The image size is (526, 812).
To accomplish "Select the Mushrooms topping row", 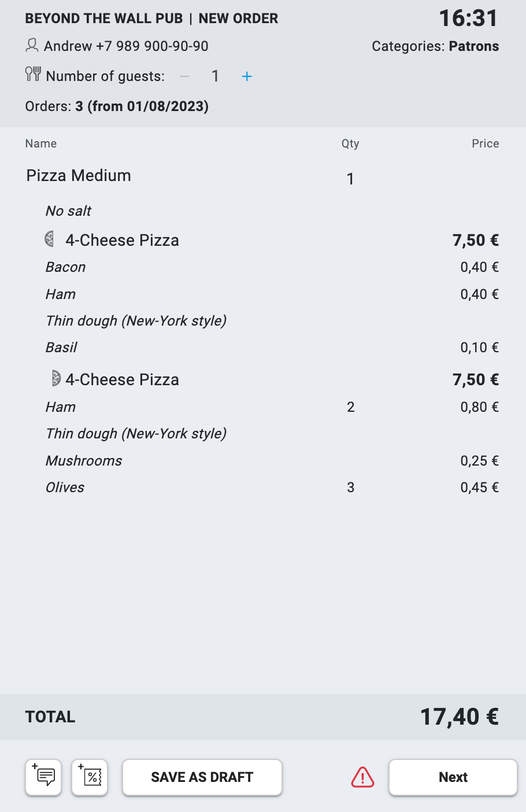I will (84, 461).
